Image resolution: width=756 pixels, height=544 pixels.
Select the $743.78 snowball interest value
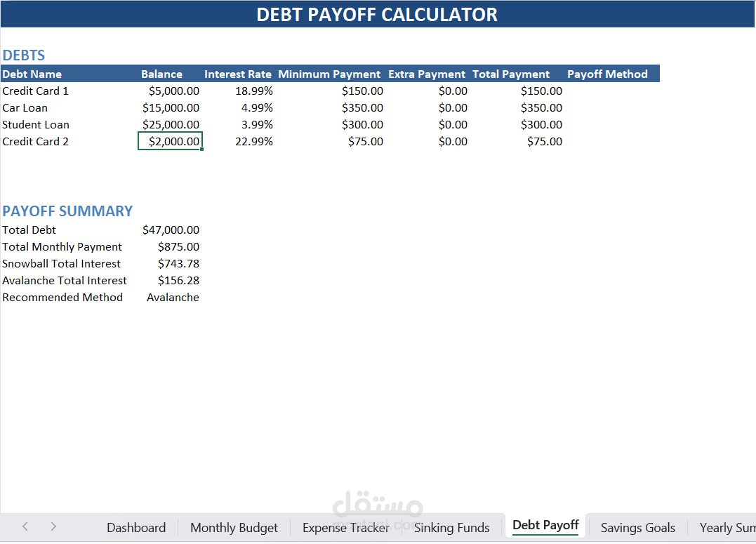[178, 264]
